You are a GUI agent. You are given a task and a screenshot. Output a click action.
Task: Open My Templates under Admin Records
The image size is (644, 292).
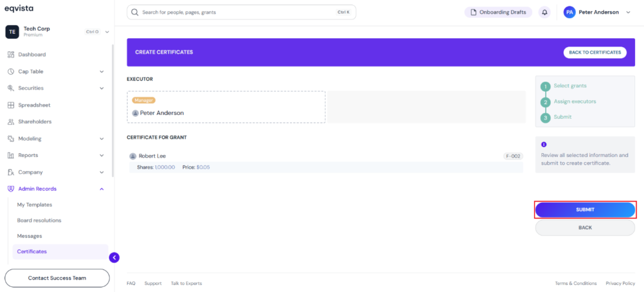[35, 205]
